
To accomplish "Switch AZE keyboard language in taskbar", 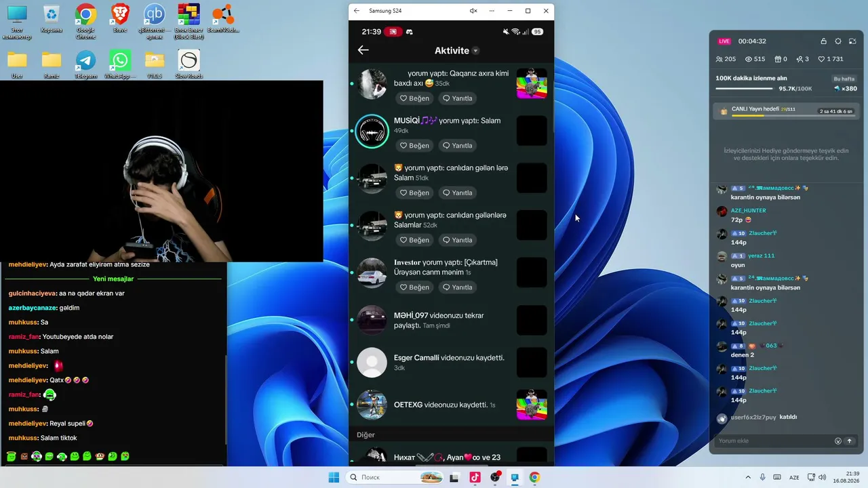I will (794, 477).
